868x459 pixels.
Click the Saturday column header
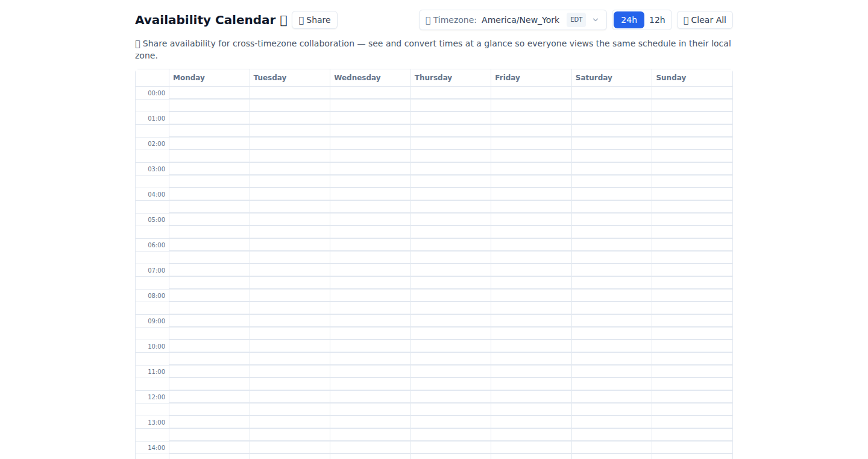612,78
